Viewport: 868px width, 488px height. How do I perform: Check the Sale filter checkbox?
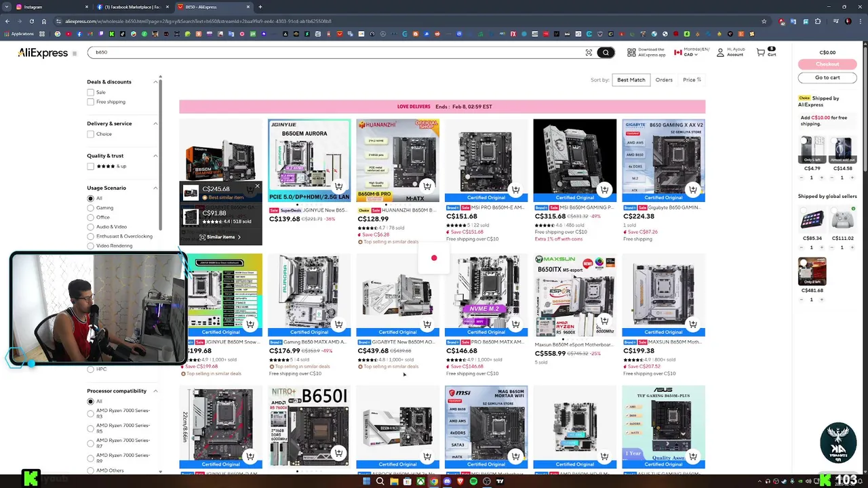90,92
